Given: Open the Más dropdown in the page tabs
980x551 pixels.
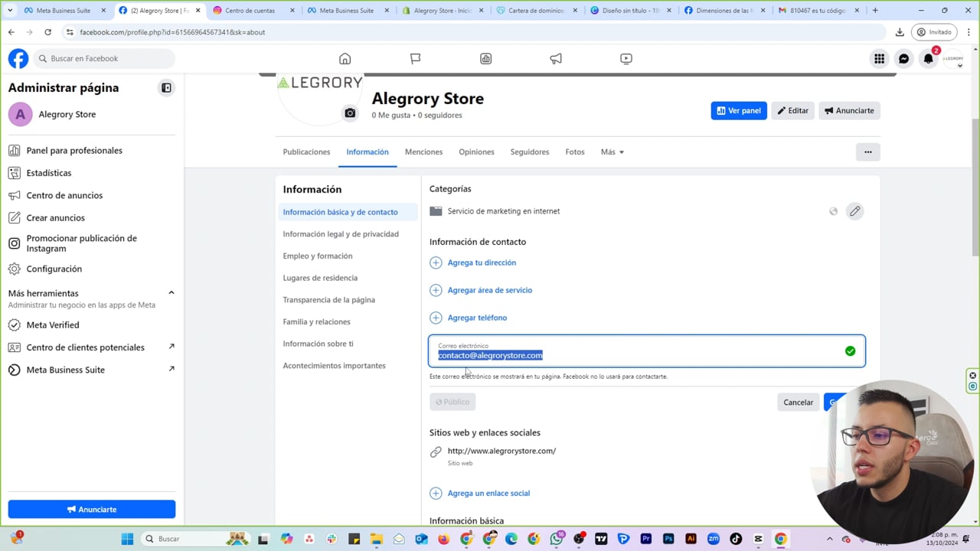Looking at the screenshot, I should pos(612,152).
